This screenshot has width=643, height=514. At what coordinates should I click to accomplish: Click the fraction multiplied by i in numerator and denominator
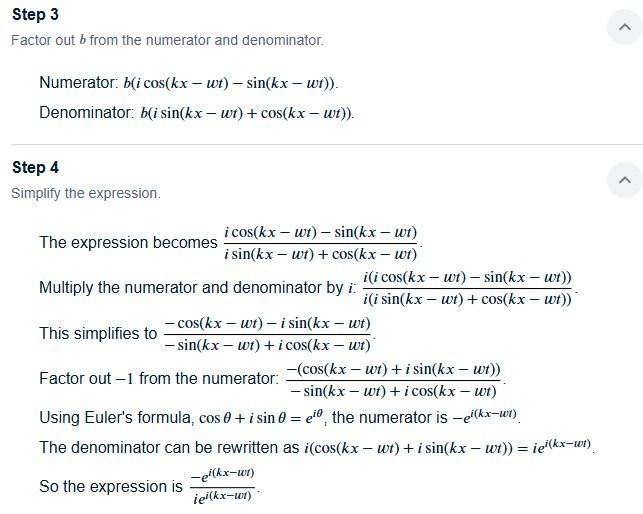pyautogui.click(x=467, y=288)
